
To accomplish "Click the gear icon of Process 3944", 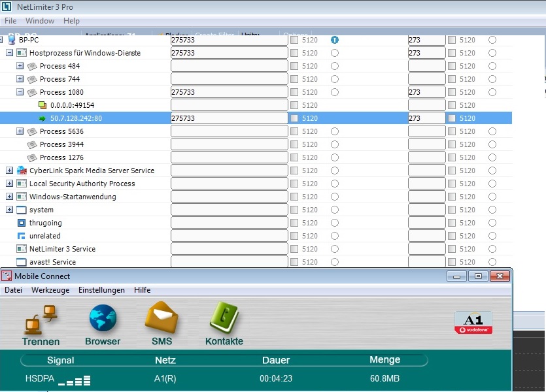I will click(x=32, y=144).
